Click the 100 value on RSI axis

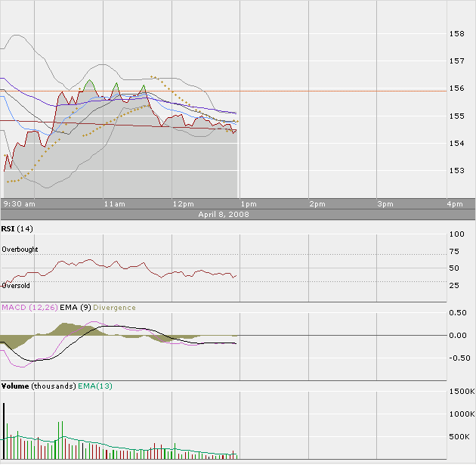(457, 234)
